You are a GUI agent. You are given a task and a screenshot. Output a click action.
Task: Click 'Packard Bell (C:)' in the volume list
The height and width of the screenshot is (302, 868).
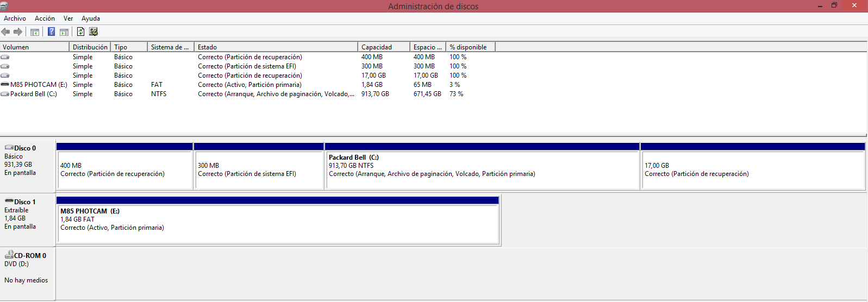[x=34, y=93]
